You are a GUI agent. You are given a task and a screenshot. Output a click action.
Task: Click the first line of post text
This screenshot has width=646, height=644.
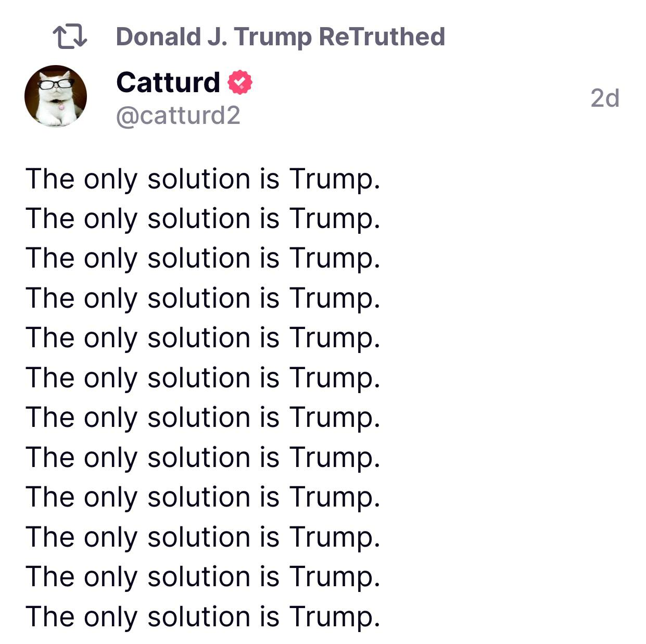coord(203,179)
